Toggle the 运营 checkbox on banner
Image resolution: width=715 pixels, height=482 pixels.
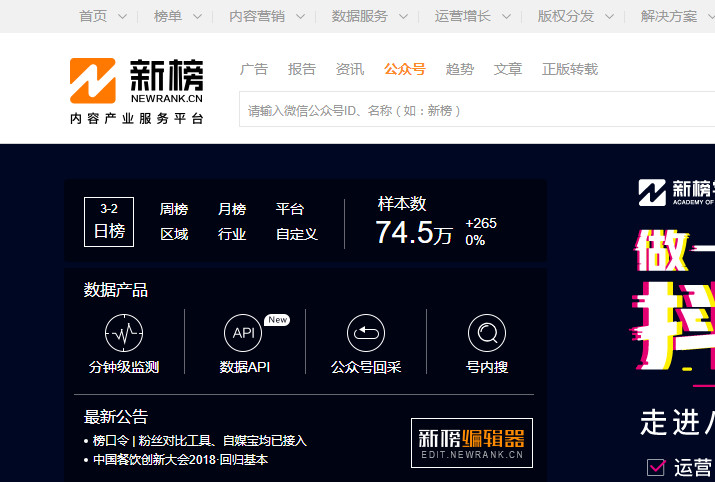(656, 467)
